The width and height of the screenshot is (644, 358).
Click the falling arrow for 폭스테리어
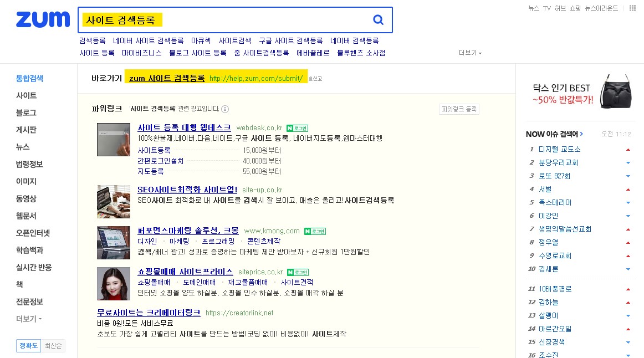[628, 203]
